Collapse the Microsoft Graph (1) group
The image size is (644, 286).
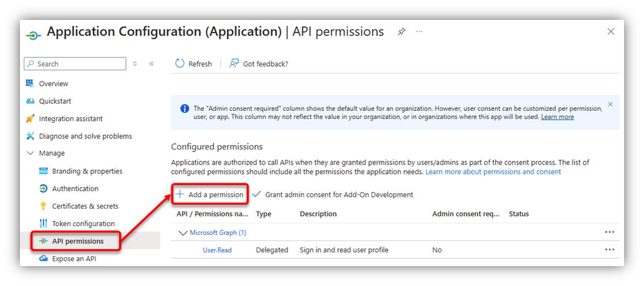click(x=183, y=232)
